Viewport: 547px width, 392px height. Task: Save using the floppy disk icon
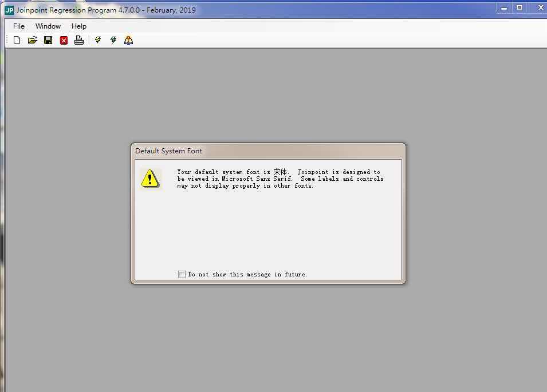[48, 40]
